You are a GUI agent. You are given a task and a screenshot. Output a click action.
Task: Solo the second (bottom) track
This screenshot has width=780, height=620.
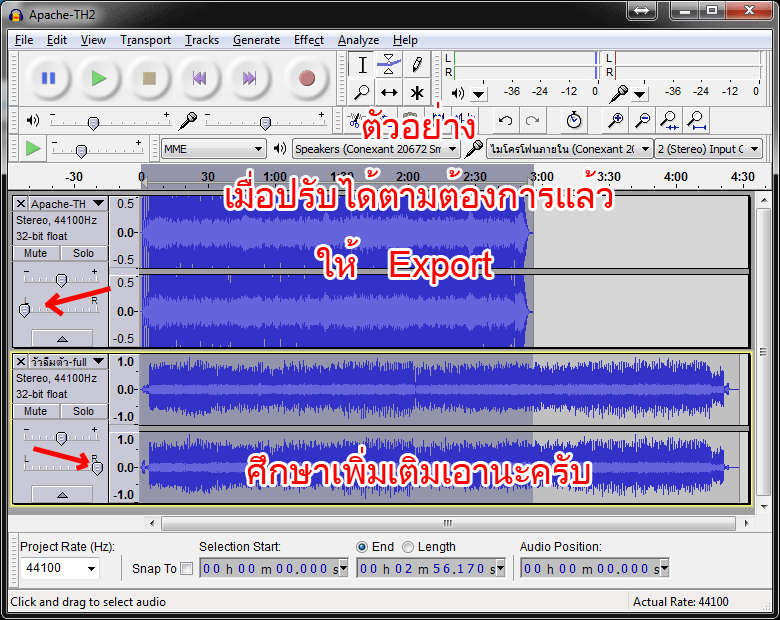84,412
